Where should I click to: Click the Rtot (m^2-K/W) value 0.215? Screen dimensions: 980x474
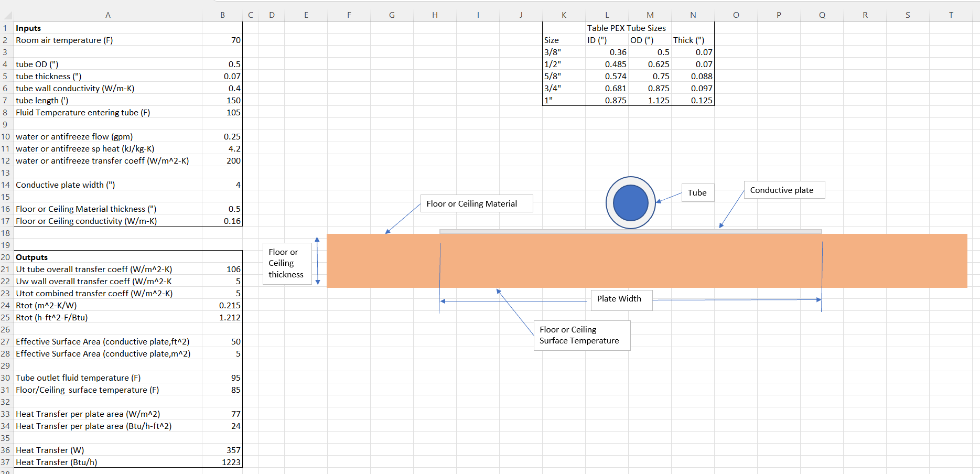click(222, 306)
